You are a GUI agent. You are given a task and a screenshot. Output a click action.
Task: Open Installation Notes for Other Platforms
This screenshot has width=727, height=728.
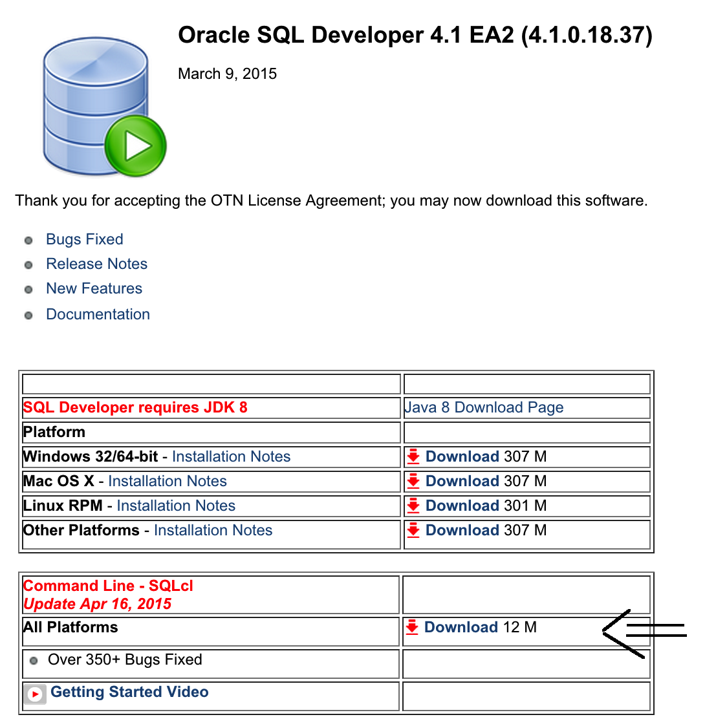[213, 530]
